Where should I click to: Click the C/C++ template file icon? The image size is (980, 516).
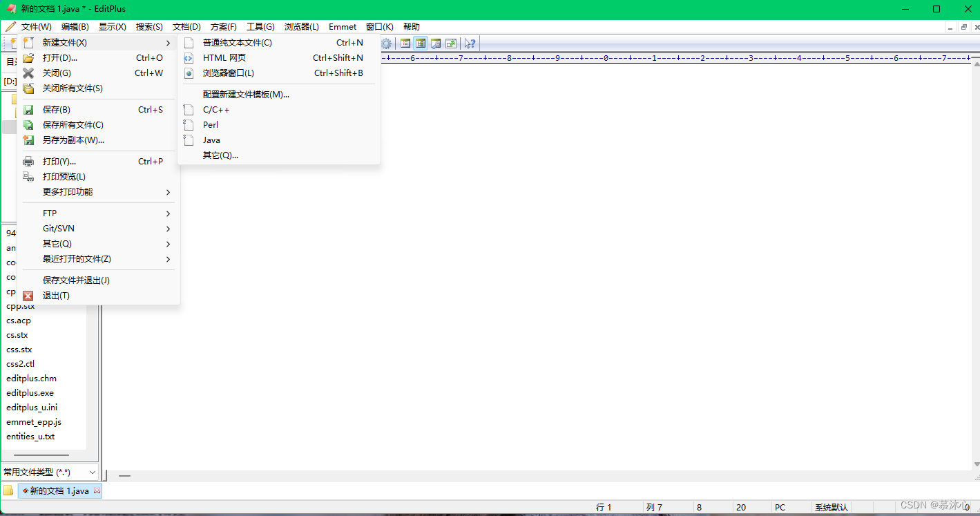tap(189, 110)
